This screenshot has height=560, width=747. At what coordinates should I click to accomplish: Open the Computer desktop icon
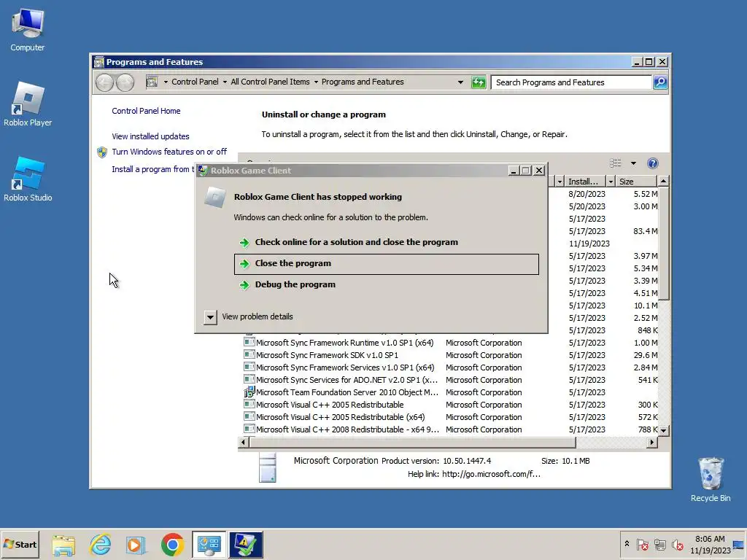(x=27, y=29)
